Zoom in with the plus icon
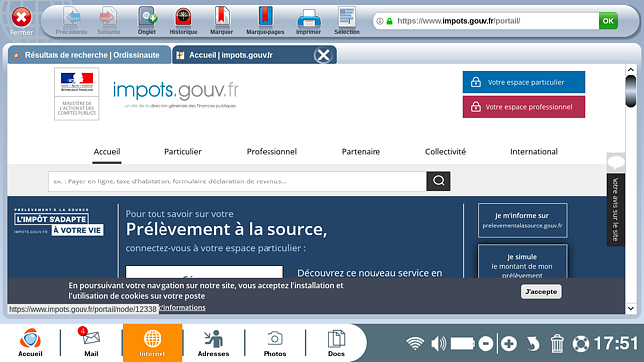Screen dimensions: 644x362 pyautogui.click(x=509, y=344)
